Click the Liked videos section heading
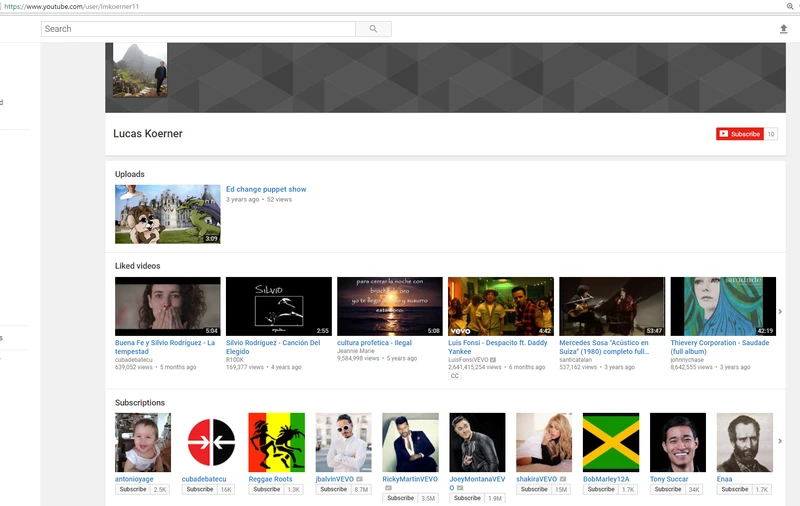The image size is (800, 506). 137,266
